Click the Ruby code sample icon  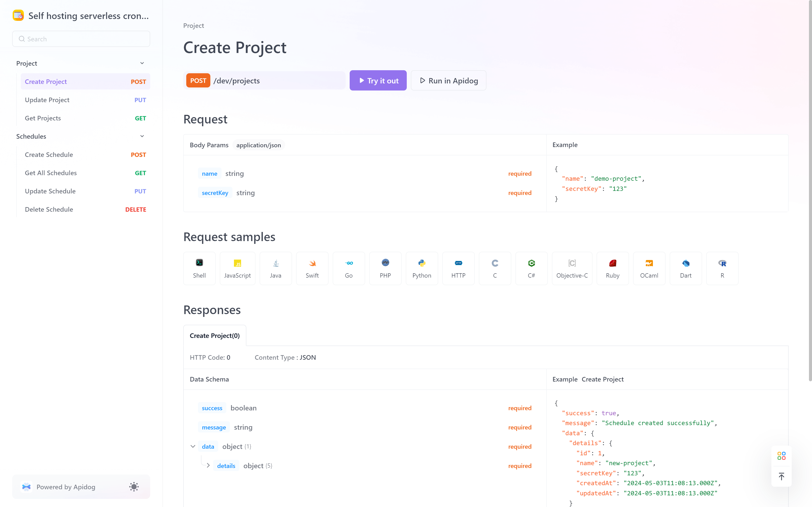[x=612, y=267]
